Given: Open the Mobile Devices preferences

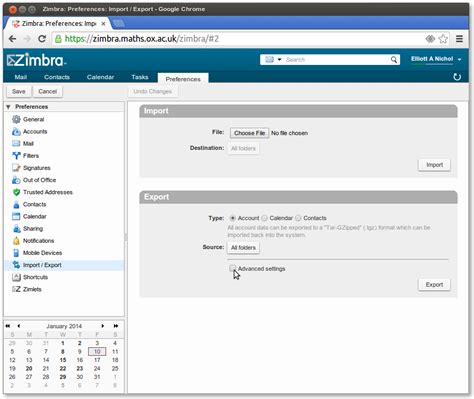Looking at the screenshot, I should tap(42, 253).
